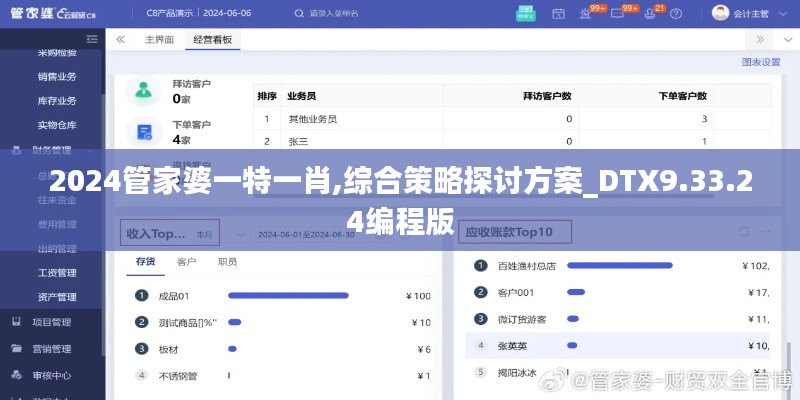
Task: Open 实物仓库 in sidebar
Action: (x=57, y=125)
